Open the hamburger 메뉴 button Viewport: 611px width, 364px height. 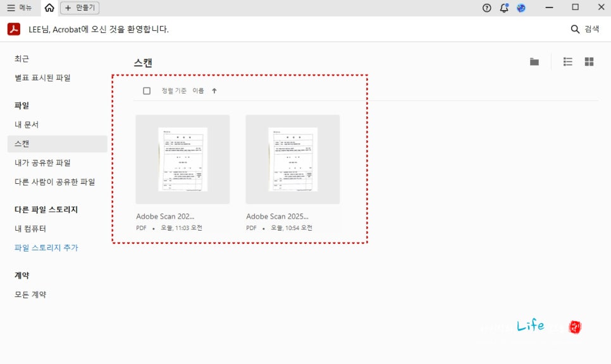[19, 8]
